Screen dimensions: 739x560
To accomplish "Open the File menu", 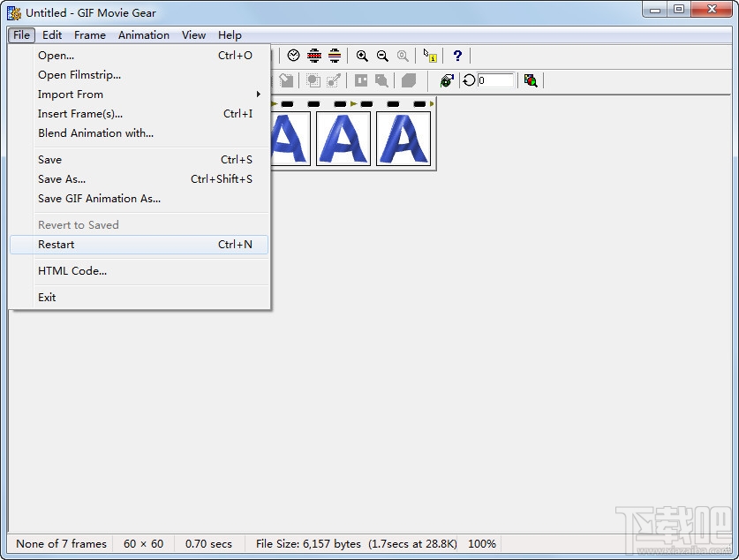I will pos(22,34).
